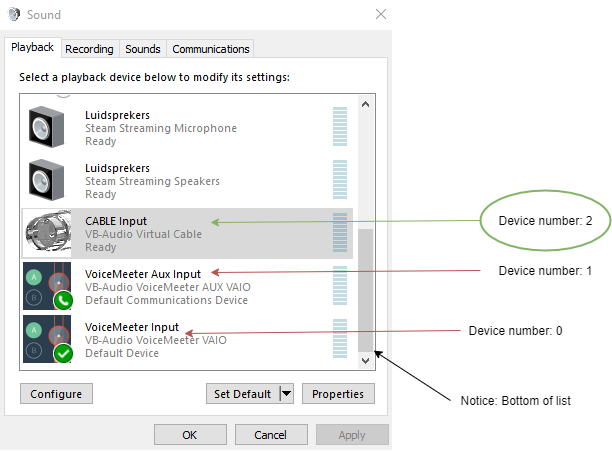Click the Configure button
Viewport: 612px width, 451px height.
click(56, 394)
